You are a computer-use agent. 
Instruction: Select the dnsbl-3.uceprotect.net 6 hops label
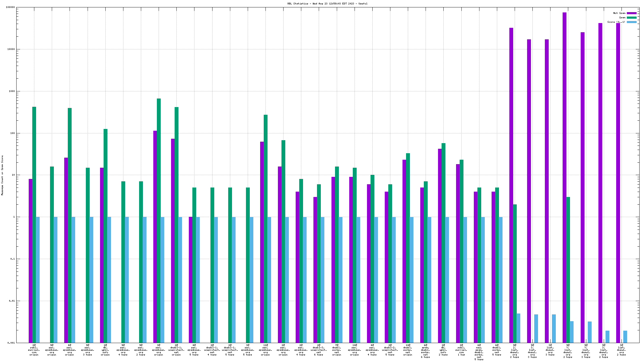pyautogui.click(x=319, y=350)
